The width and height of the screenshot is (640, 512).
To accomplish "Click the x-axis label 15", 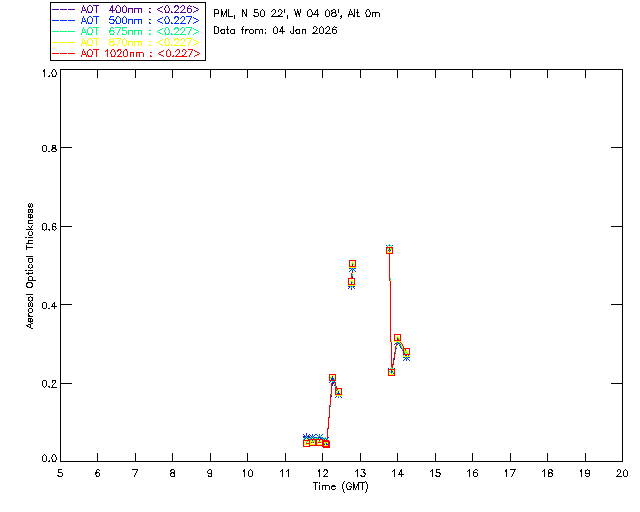I will point(435,473).
